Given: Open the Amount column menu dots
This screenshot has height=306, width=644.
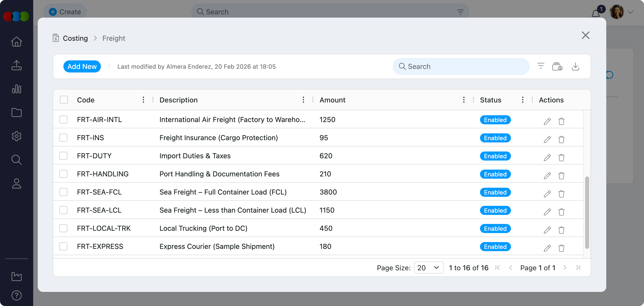Looking at the screenshot, I should pyautogui.click(x=464, y=100).
